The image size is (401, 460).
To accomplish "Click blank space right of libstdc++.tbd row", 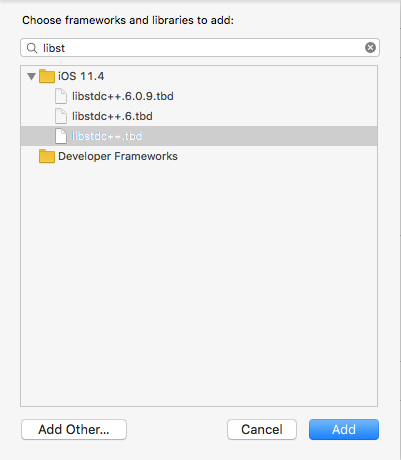I will (x=260, y=136).
